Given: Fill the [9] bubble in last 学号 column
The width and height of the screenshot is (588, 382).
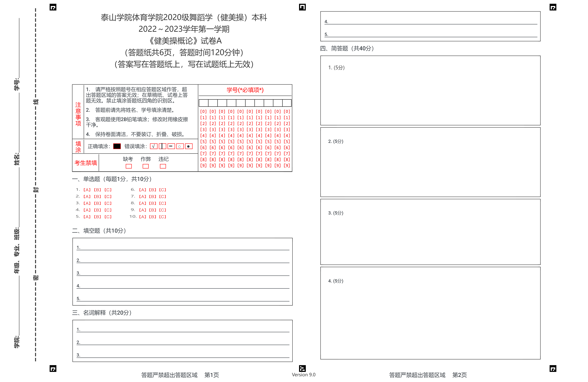Looking at the screenshot, I should [x=287, y=166].
